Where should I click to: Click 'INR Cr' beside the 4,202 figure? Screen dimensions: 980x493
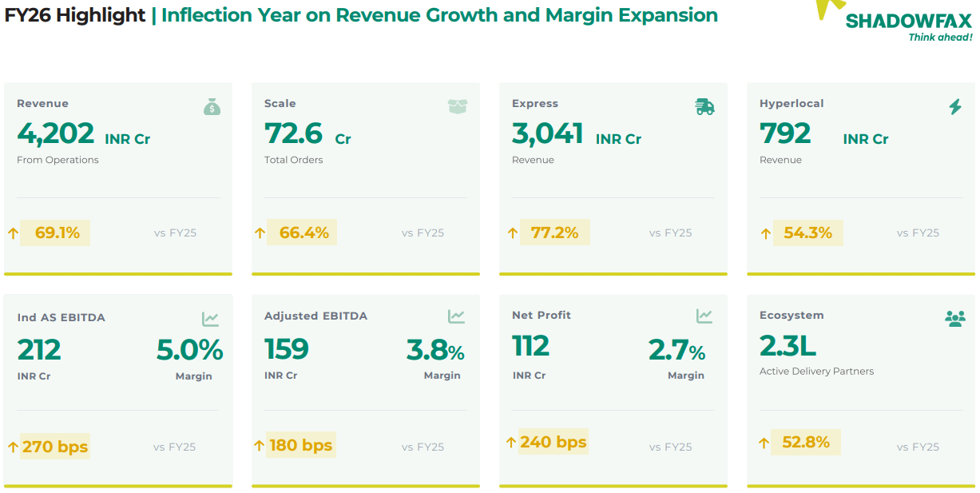(128, 139)
